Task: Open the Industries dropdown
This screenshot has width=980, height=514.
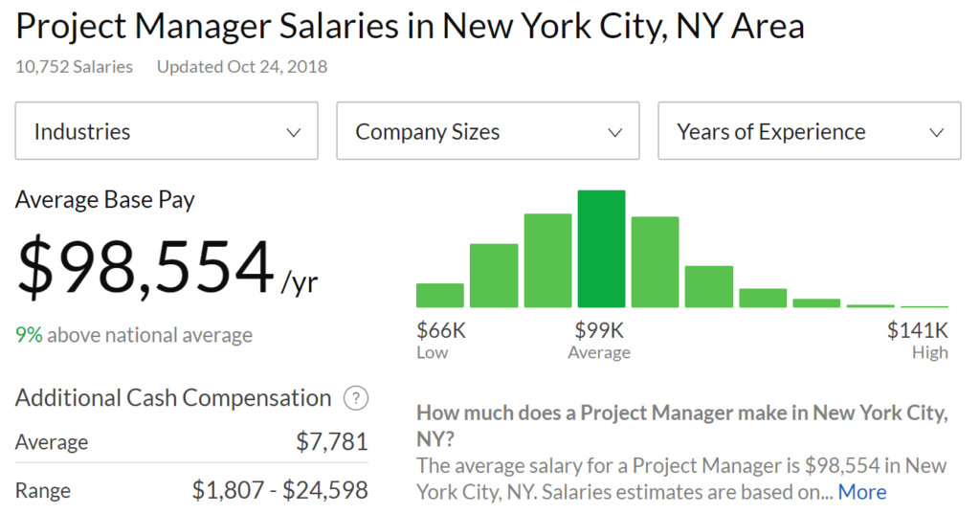Action: (167, 132)
